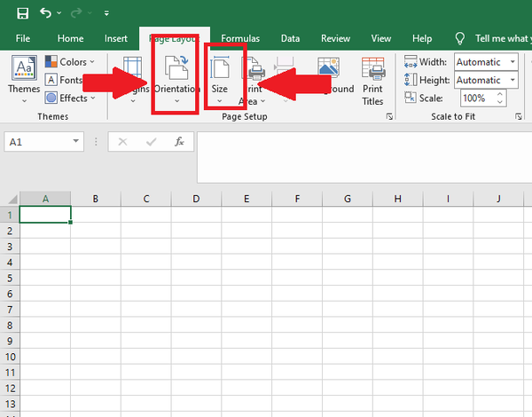Screen dimensions: 532x417
Task: Decrease Scale with the down spinner
Action: coord(499,102)
